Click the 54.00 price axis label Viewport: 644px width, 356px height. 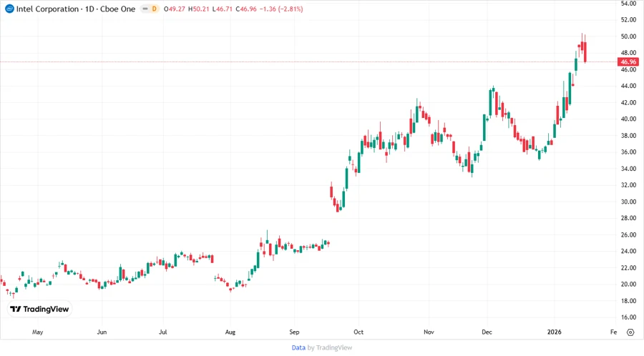click(x=628, y=4)
